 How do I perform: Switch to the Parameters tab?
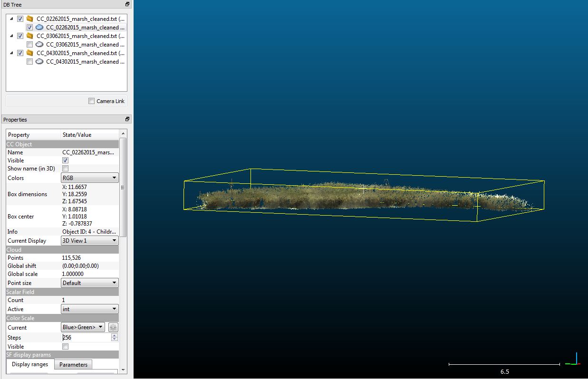coord(73,364)
